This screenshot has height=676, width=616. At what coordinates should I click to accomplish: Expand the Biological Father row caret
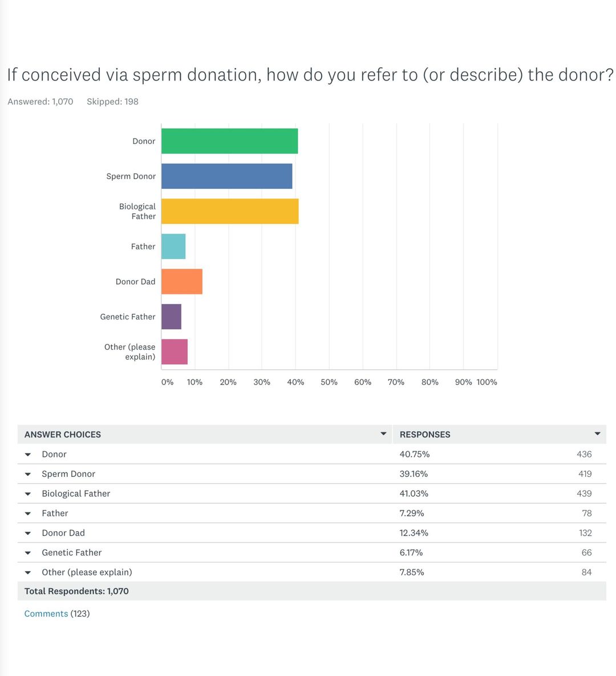point(27,494)
